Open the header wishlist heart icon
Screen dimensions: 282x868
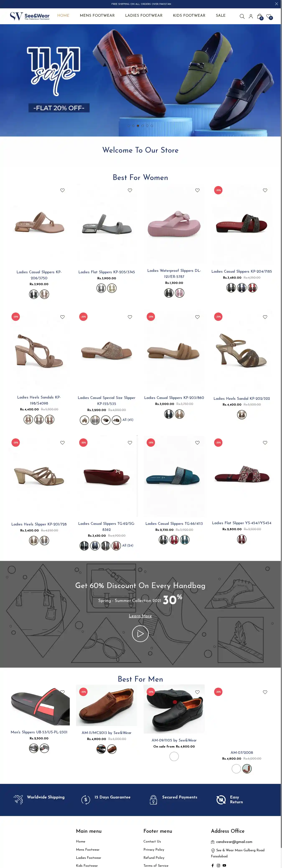[x=269, y=16]
